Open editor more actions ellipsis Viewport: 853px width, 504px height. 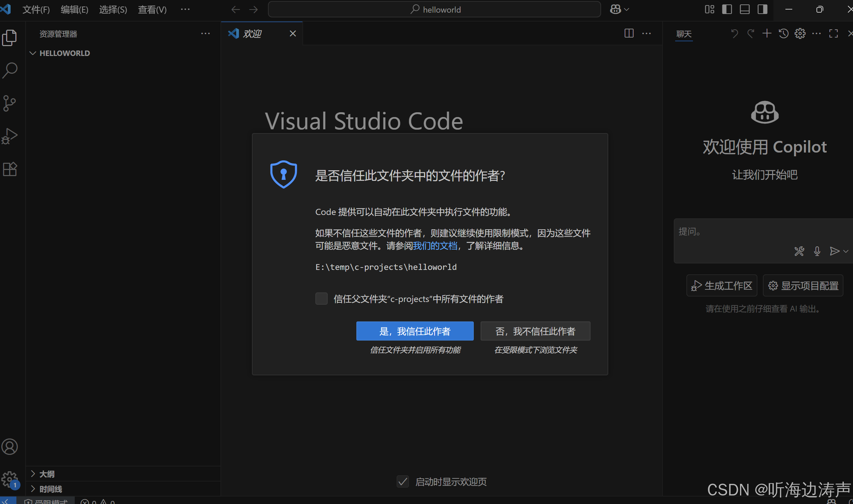[646, 33]
